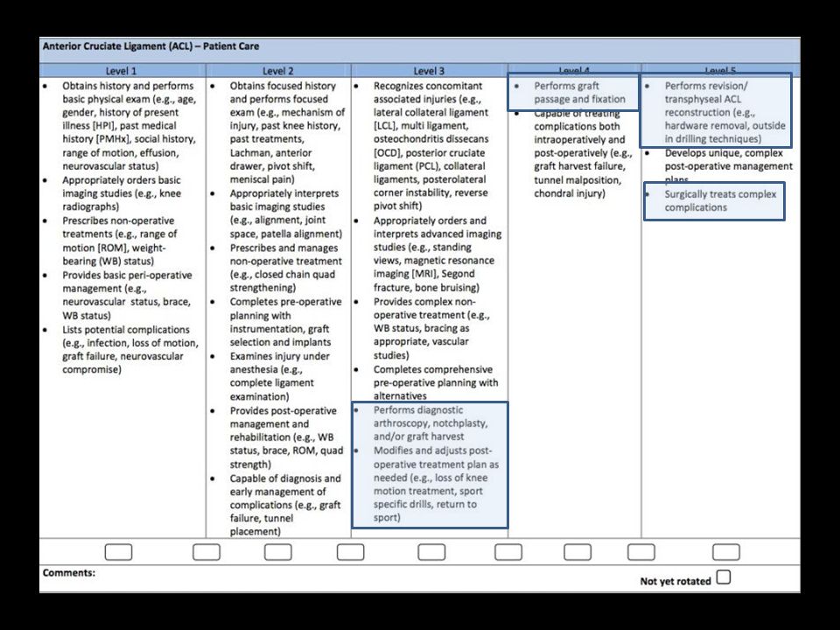Viewport: 840px width, 630px height.
Task: Click 'Develops unique, complex post-operative management' bullet
Action: click(729, 166)
